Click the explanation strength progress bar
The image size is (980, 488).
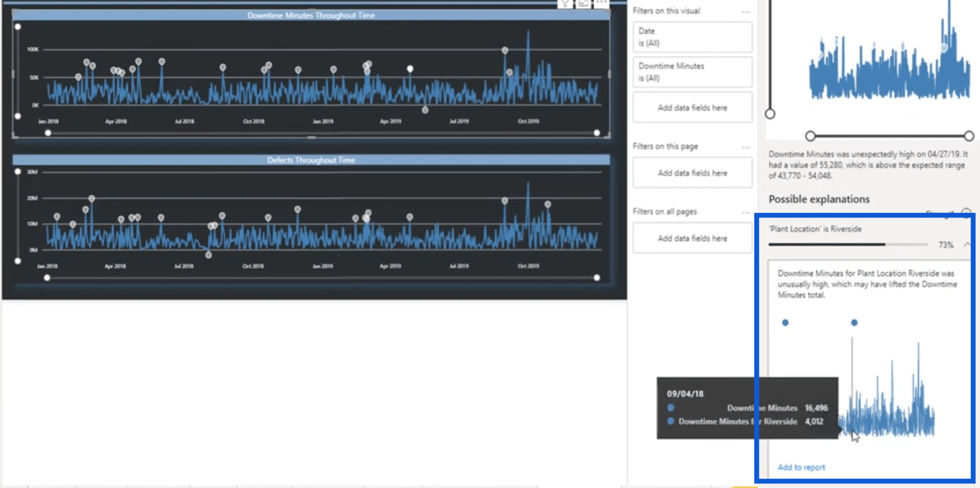pos(848,244)
